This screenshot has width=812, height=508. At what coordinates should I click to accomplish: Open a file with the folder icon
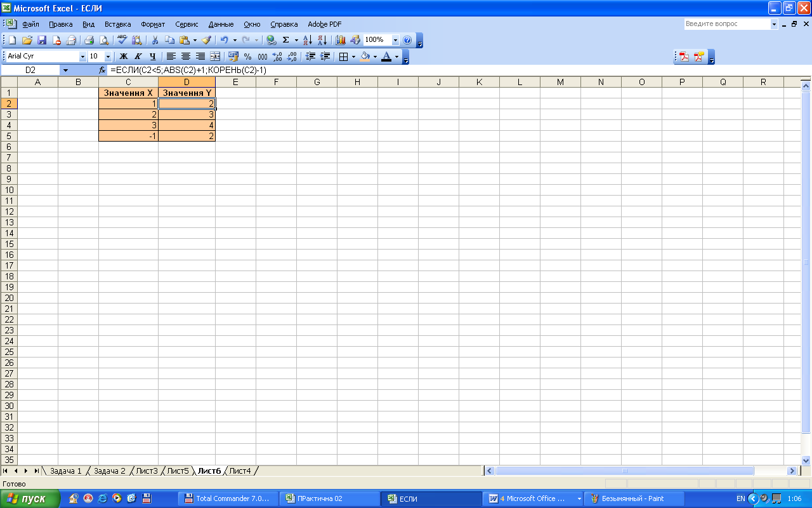point(27,40)
